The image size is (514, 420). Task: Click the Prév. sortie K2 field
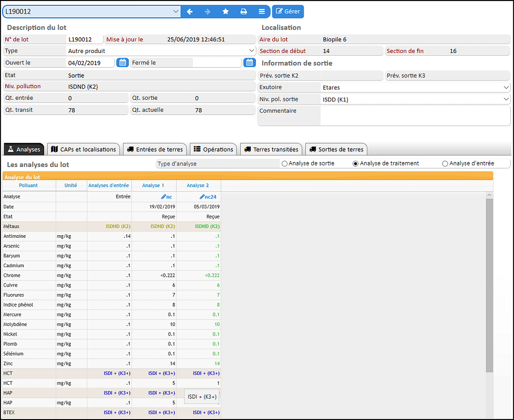pos(352,76)
